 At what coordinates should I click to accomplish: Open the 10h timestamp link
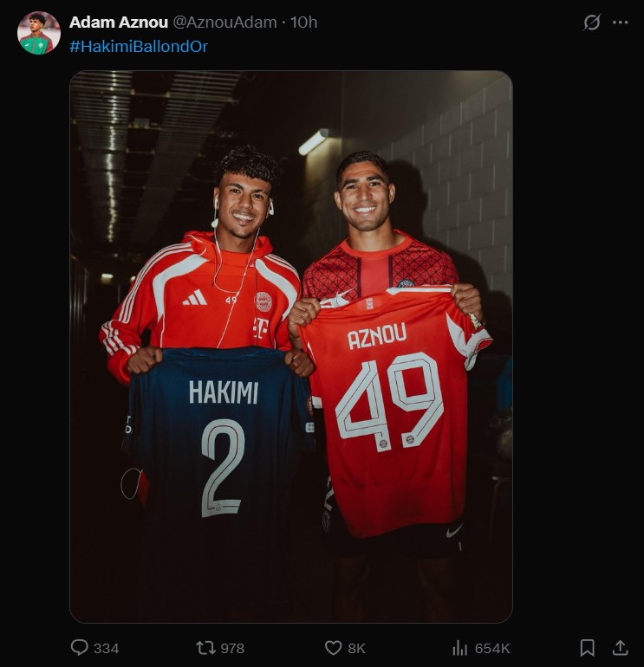[304, 23]
